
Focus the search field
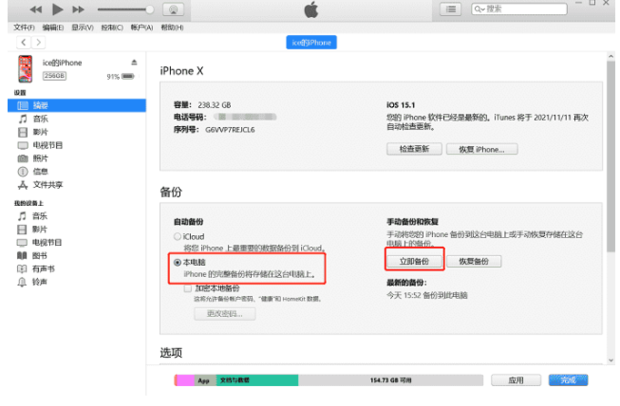[519, 9]
